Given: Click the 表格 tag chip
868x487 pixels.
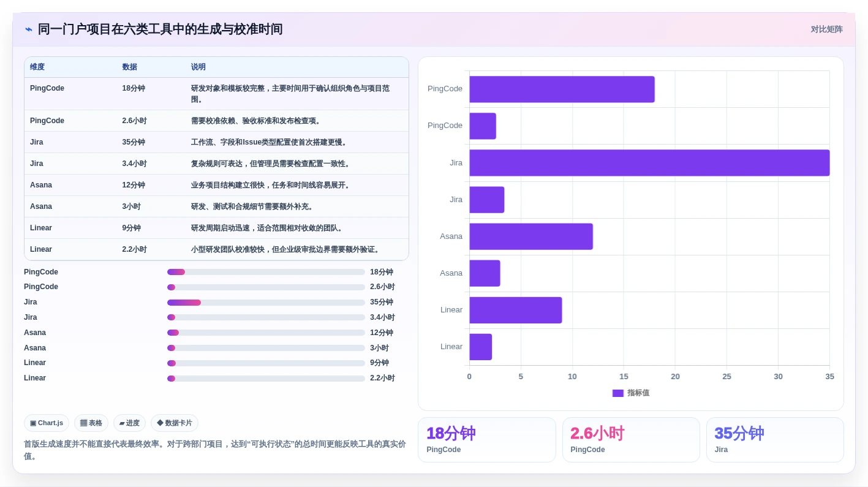Looking at the screenshot, I should (91, 423).
